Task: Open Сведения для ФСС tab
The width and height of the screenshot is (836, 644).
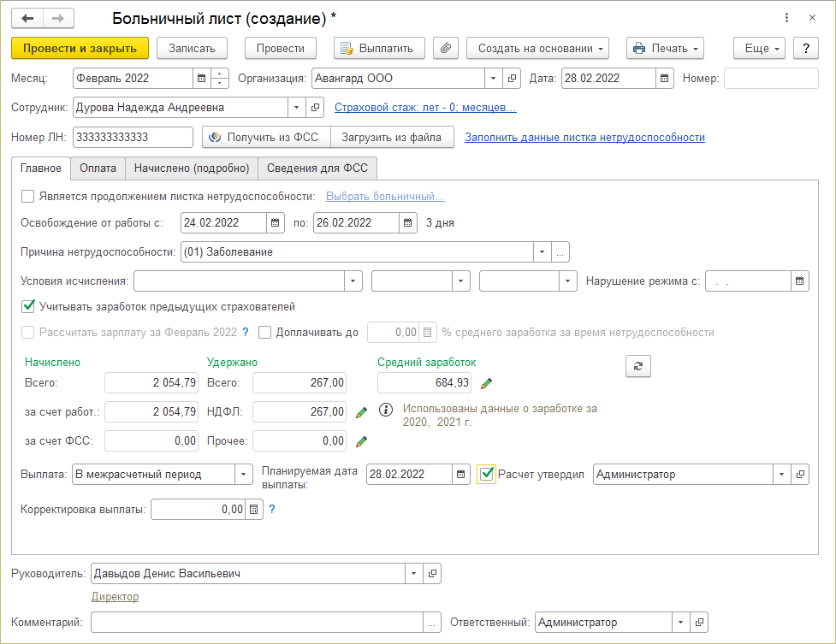Action: [x=317, y=168]
